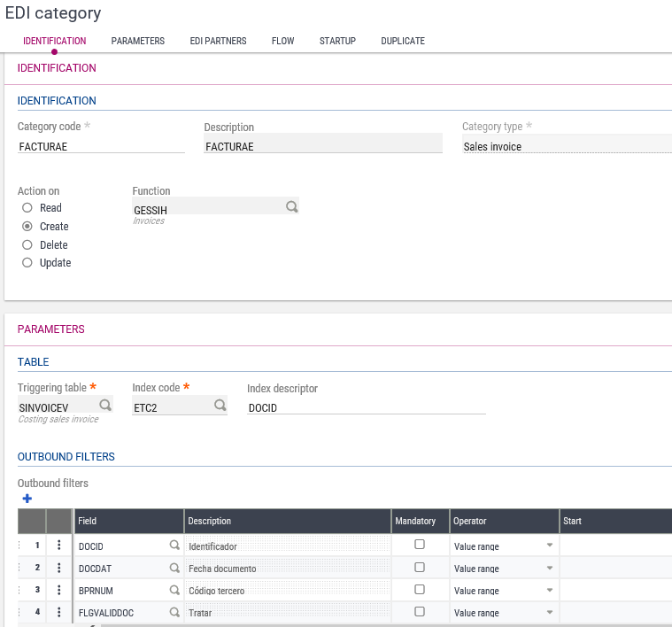Click the Triggering table search magnifier

pos(105,405)
